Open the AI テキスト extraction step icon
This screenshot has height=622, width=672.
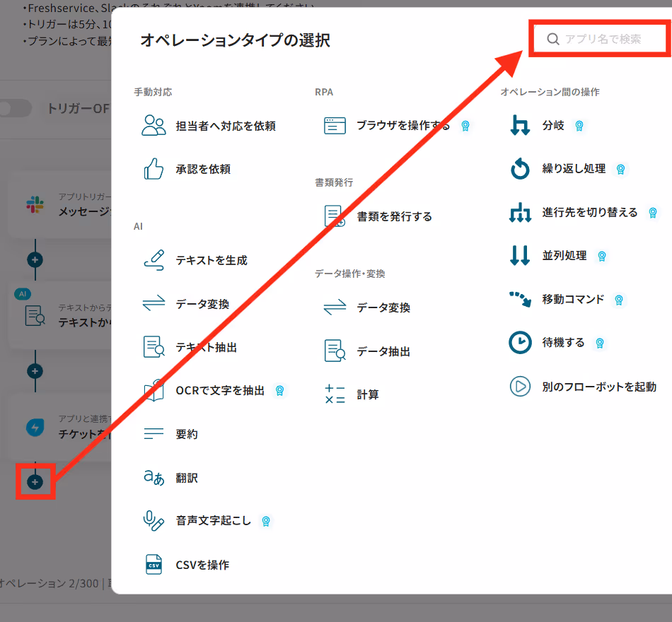(x=35, y=316)
